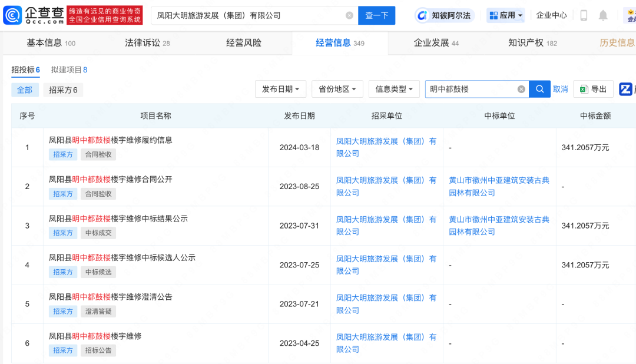This screenshot has height=364, width=636.
Task: Click the mobile phone icon
Action: pyautogui.click(x=584, y=15)
